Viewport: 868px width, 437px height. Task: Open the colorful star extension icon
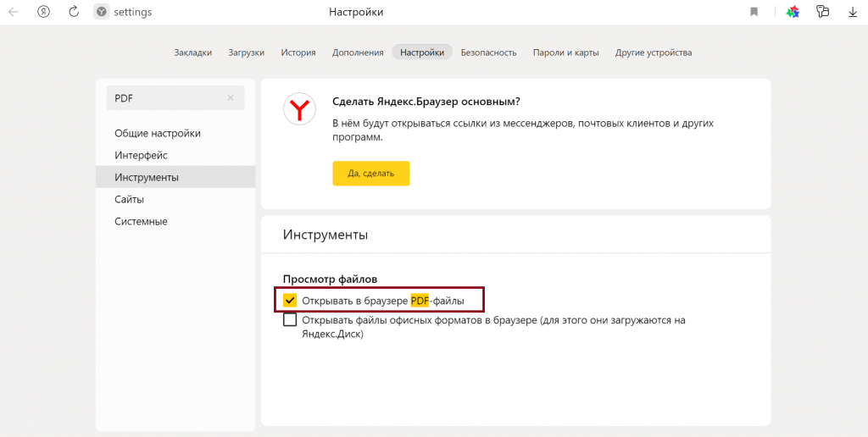[x=793, y=12]
